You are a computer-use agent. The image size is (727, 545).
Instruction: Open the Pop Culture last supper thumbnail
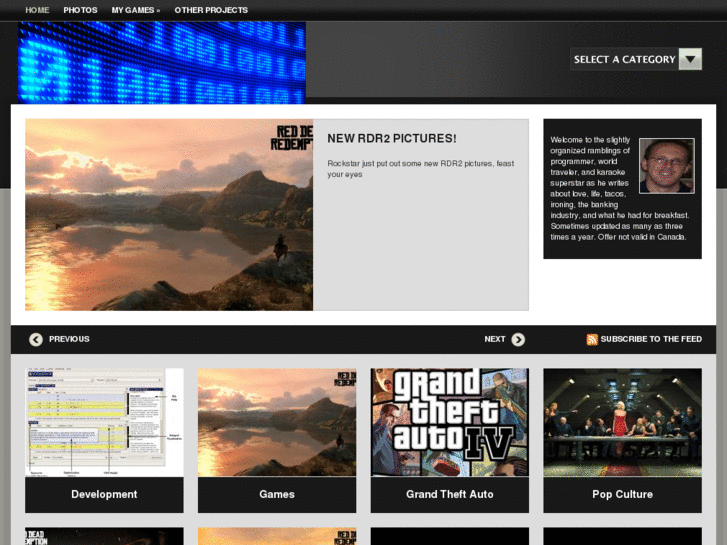(x=622, y=422)
